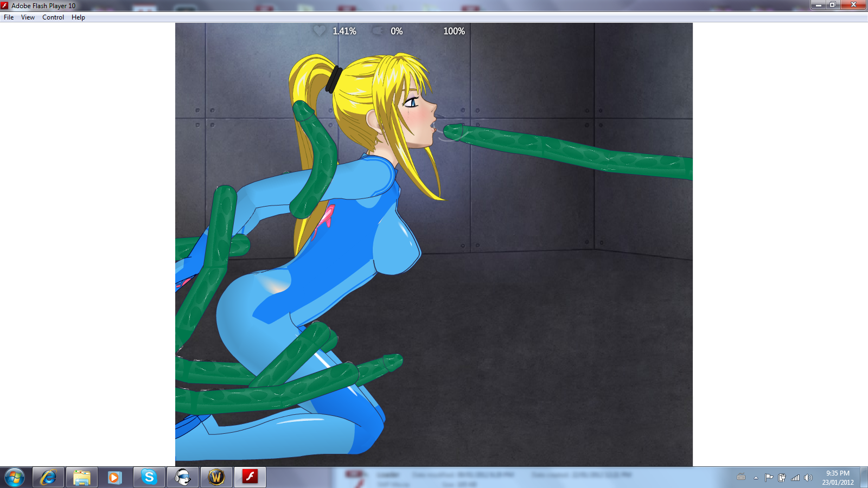Open Skype from the taskbar
Screen dimensions: 868x488
[149, 477]
